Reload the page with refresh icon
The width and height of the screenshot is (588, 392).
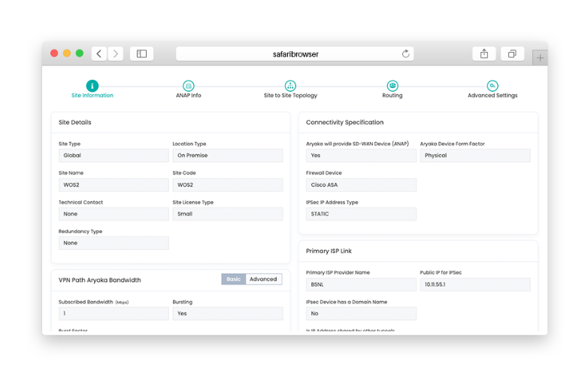(x=405, y=53)
